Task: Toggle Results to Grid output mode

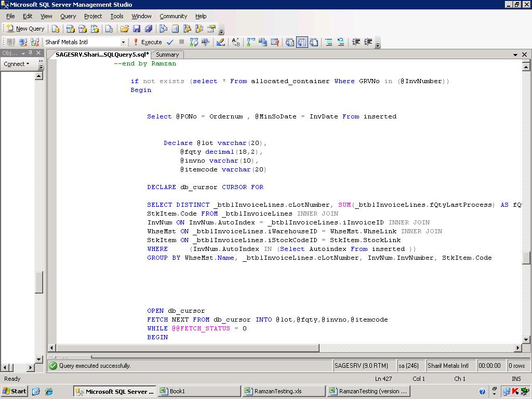Action: (x=302, y=42)
